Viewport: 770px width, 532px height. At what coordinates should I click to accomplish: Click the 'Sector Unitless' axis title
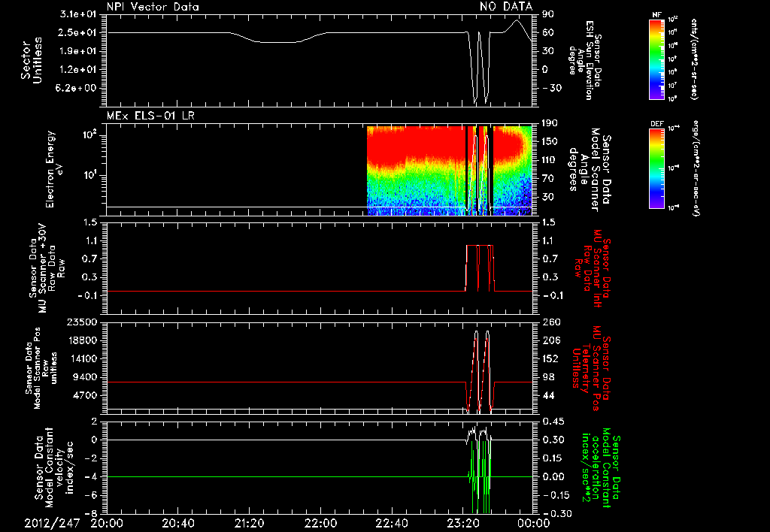pyautogui.click(x=32, y=60)
